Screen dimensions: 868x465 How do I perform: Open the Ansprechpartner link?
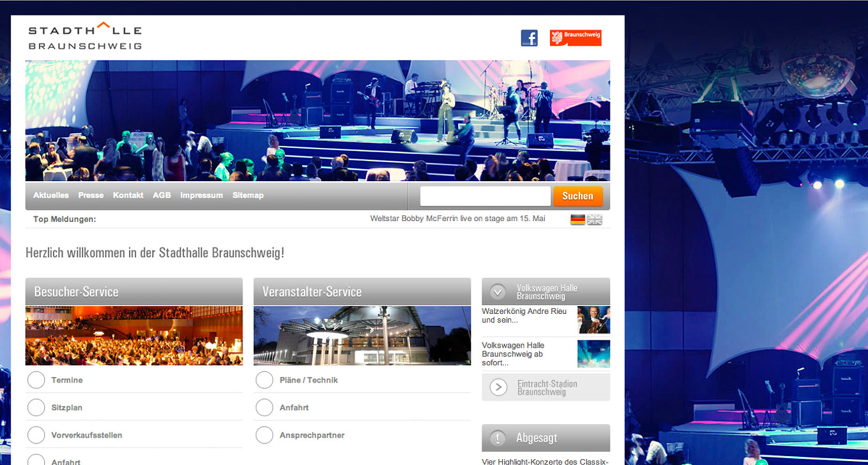coord(312,436)
